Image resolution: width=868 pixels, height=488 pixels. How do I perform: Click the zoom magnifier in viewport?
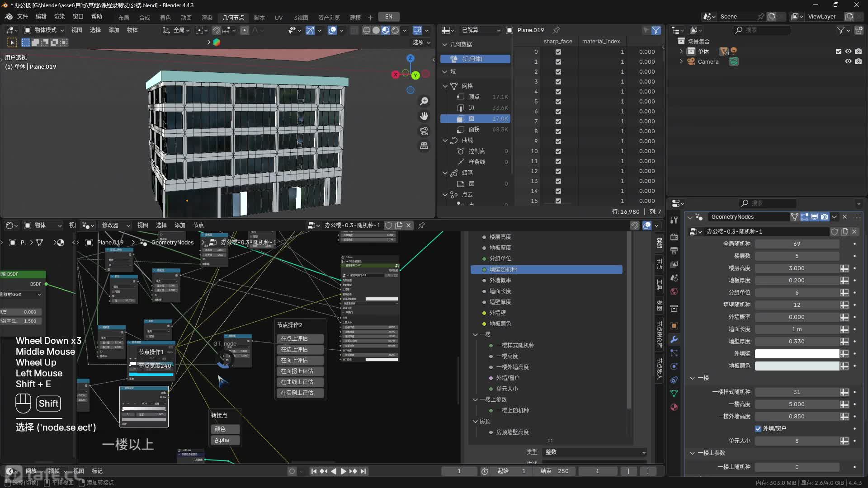click(x=424, y=101)
